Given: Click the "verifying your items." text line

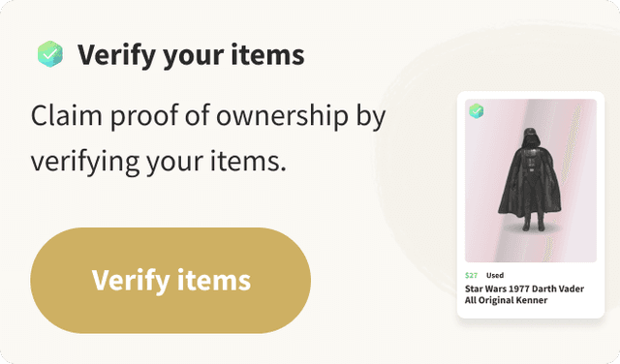Looking at the screenshot, I should (159, 162).
